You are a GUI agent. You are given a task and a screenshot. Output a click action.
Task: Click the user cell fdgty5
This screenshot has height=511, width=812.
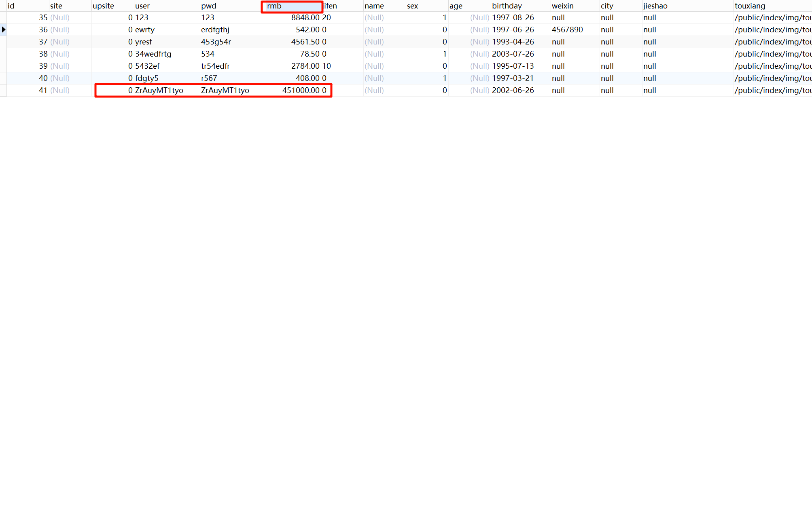point(147,78)
